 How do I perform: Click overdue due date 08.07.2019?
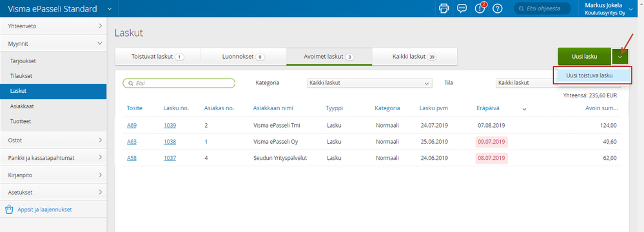tap(491, 158)
